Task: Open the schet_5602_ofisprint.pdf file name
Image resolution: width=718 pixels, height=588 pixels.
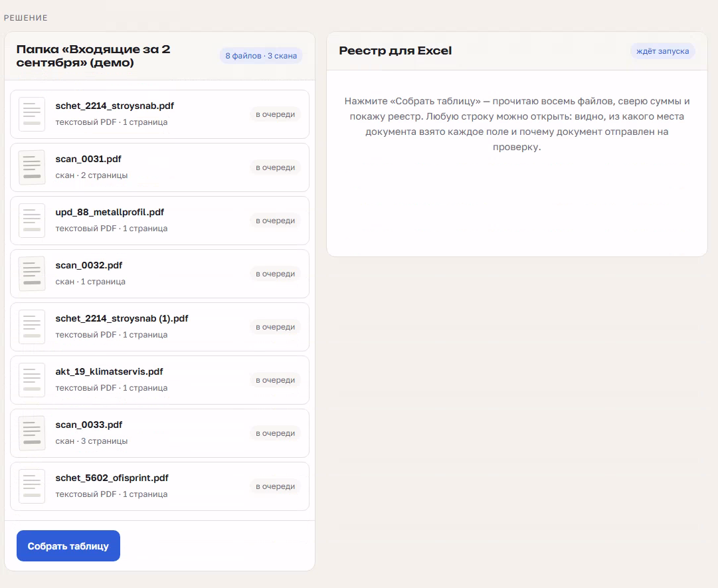Action: click(112, 478)
